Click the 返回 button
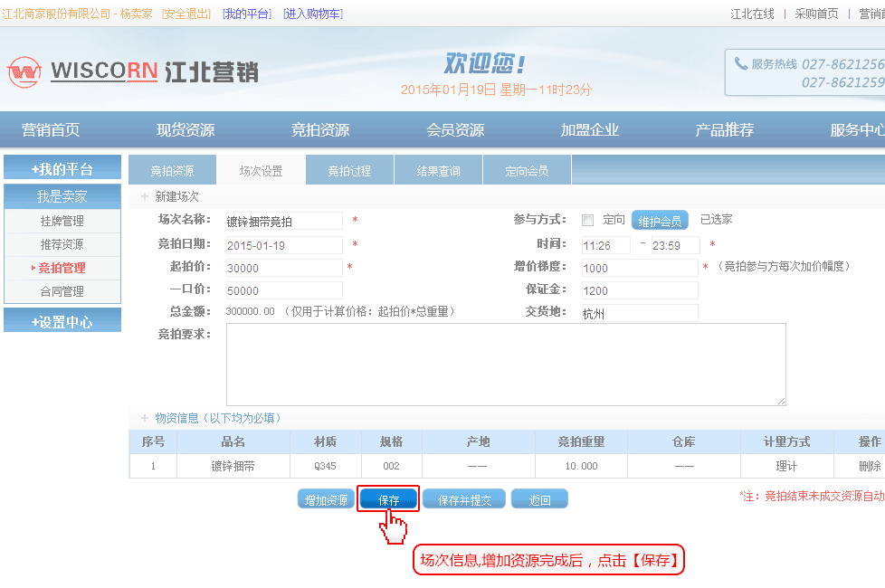Image resolution: width=885 pixels, height=588 pixels. (x=539, y=499)
